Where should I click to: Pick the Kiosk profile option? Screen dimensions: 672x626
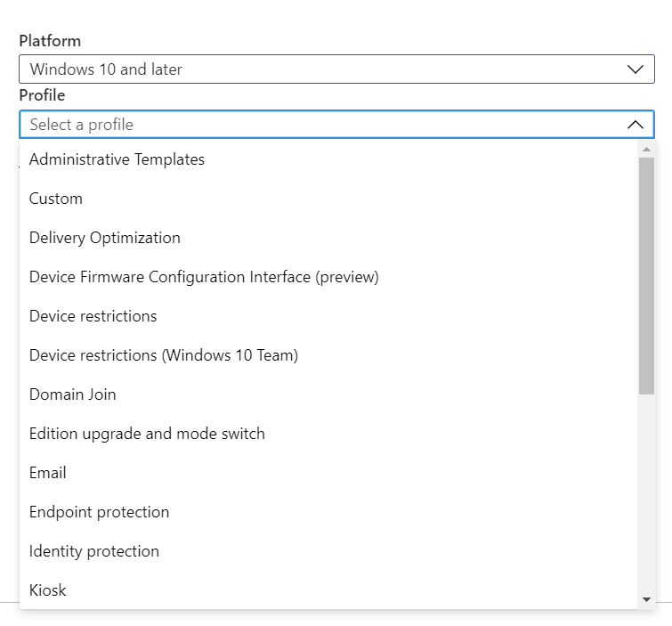click(48, 590)
